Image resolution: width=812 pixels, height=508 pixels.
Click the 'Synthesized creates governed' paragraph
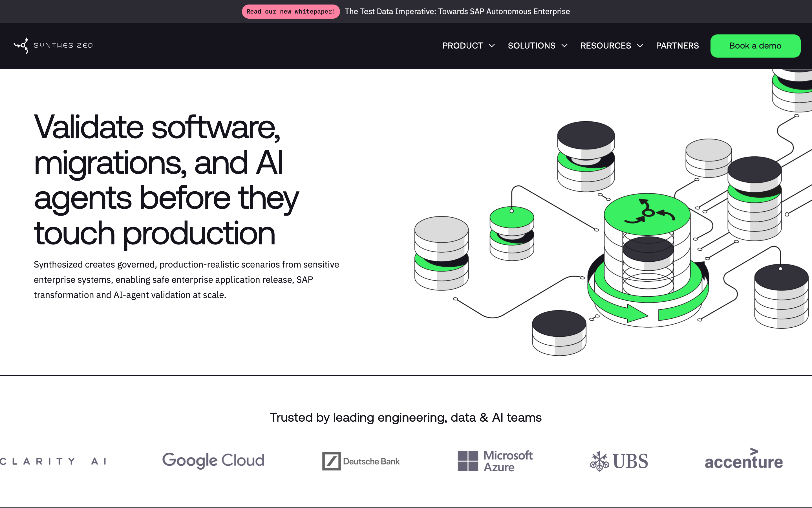[186, 279]
